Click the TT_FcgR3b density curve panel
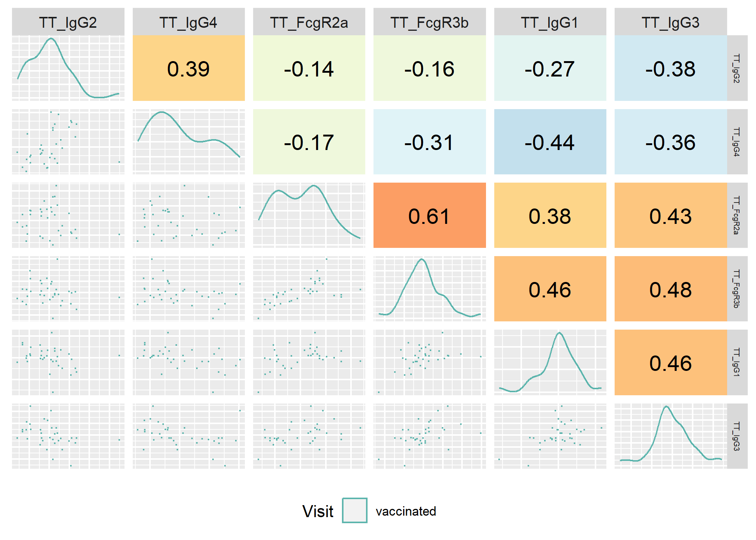The image size is (756, 540). pos(429,289)
